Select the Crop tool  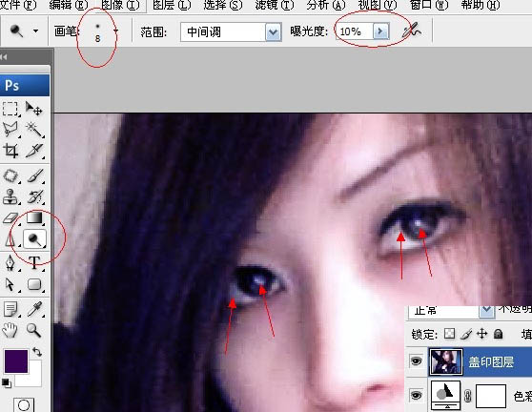pos(10,151)
